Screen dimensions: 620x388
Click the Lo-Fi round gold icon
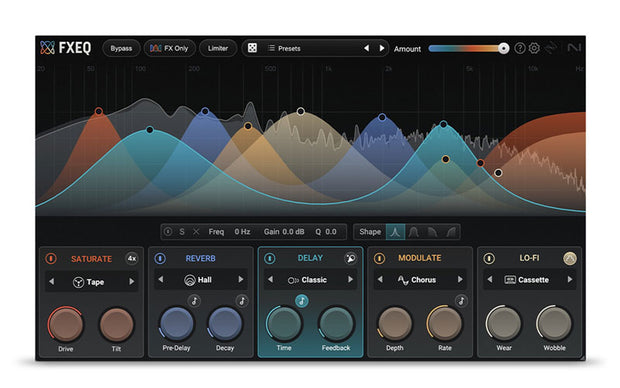click(x=570, y=258)
